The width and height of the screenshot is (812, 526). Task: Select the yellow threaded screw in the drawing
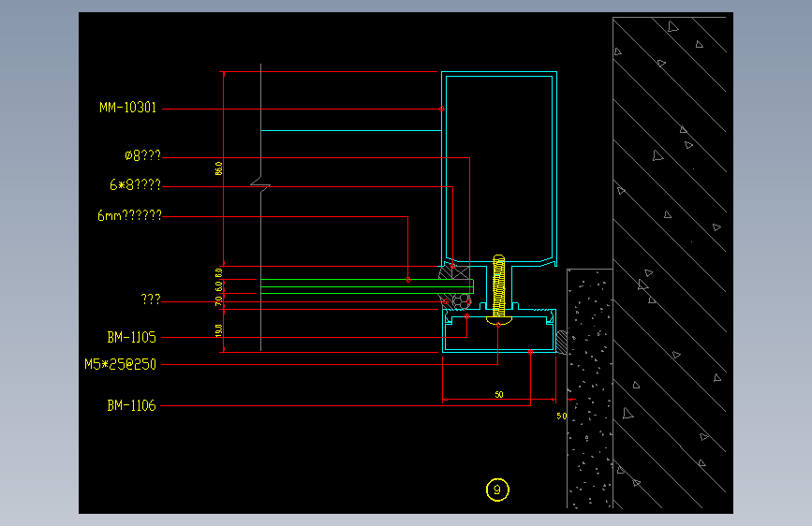(x=498, y=289)
